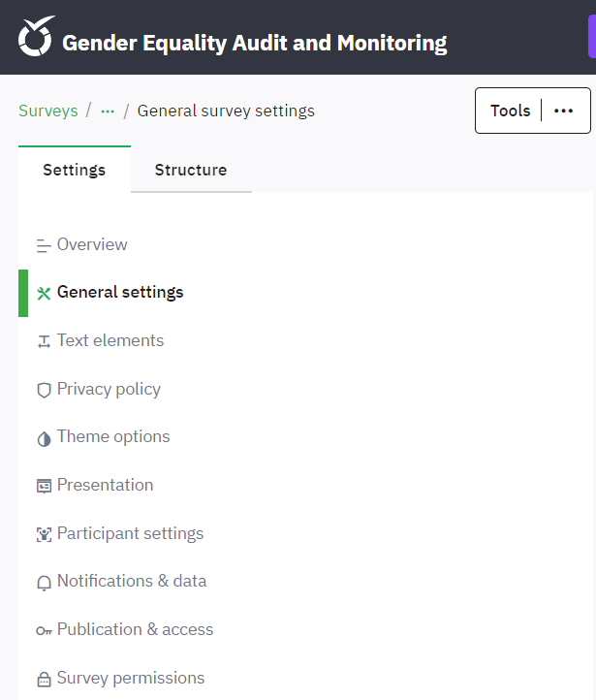Click the Privacy policy shield icon
Screen dimensions: 596x700
tap(44, 391)
